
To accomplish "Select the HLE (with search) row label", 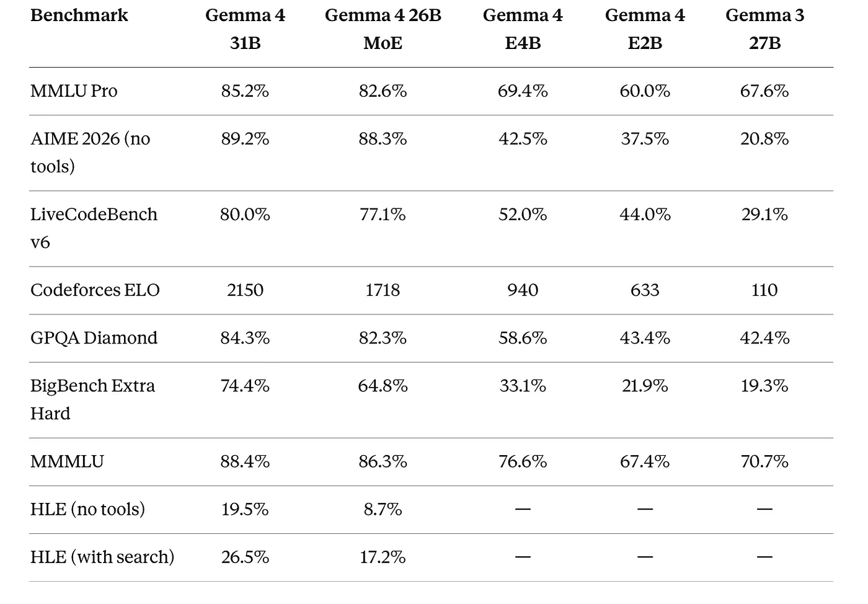I will pos(102,557).
